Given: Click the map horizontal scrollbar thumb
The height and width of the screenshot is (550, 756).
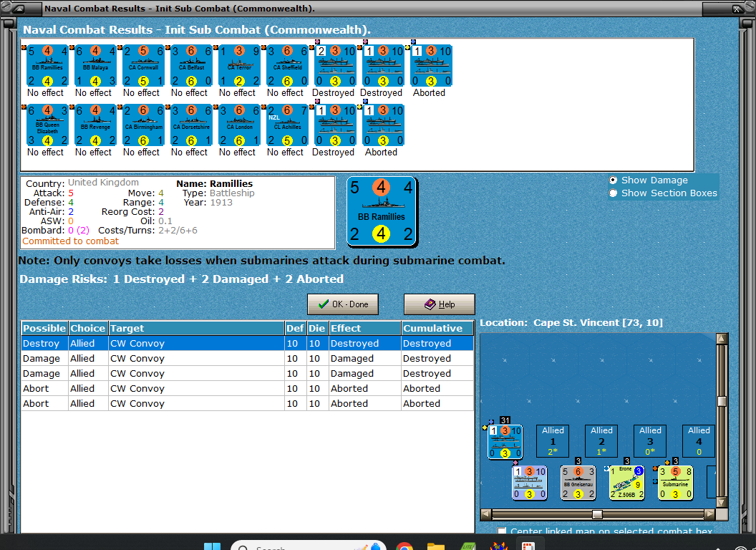Looking at the screenshot, I should pyautogui.click(x=597, y=514).
